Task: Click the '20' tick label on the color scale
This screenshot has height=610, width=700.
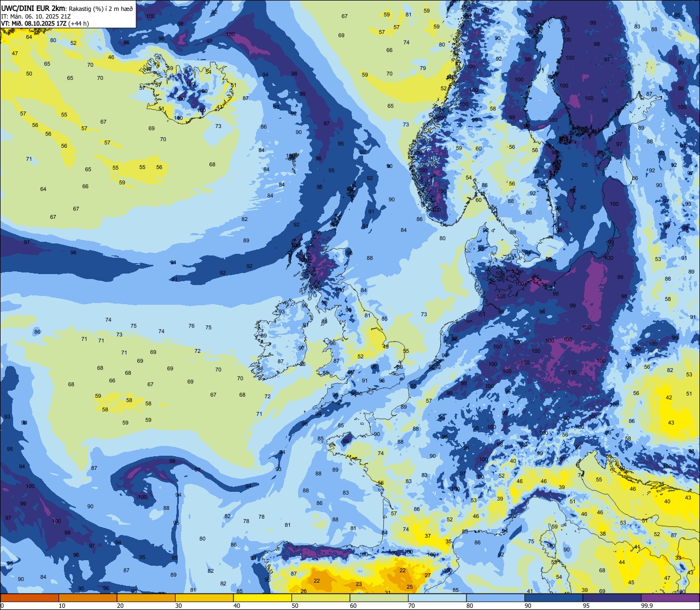Action: click(x=120, y=606)
